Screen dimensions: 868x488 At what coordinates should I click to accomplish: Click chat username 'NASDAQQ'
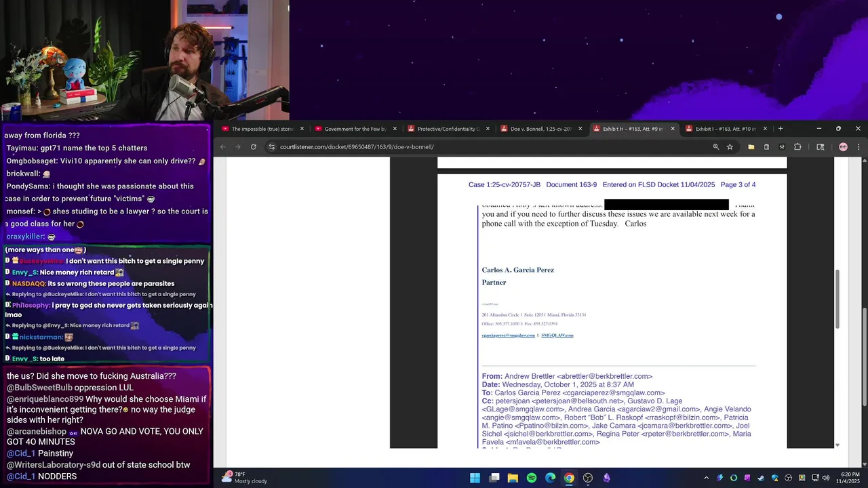point(28,283)
